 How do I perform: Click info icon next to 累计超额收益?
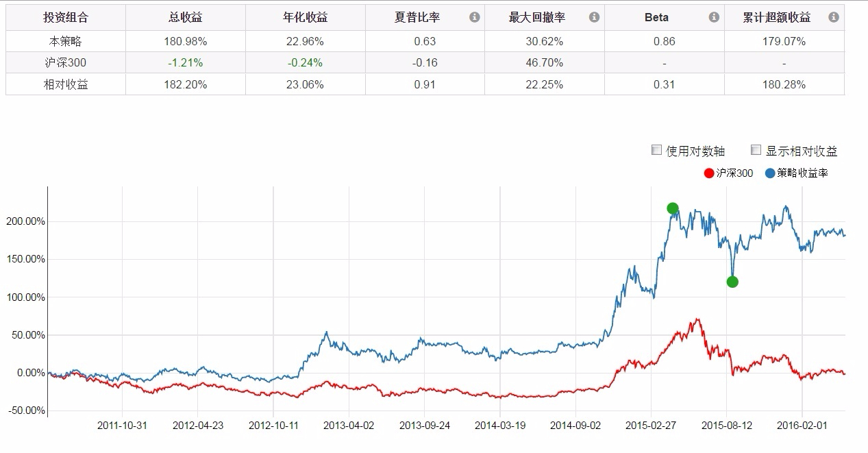[833, 17]
